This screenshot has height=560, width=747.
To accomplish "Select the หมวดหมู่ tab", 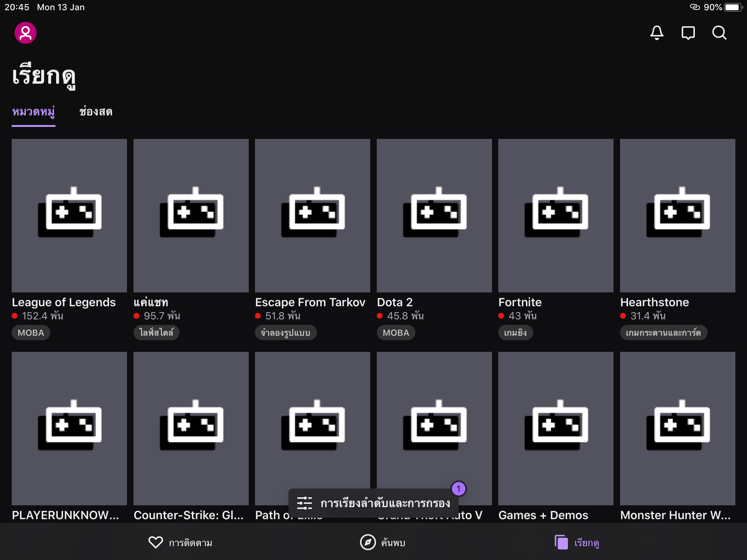I will 33,112.
